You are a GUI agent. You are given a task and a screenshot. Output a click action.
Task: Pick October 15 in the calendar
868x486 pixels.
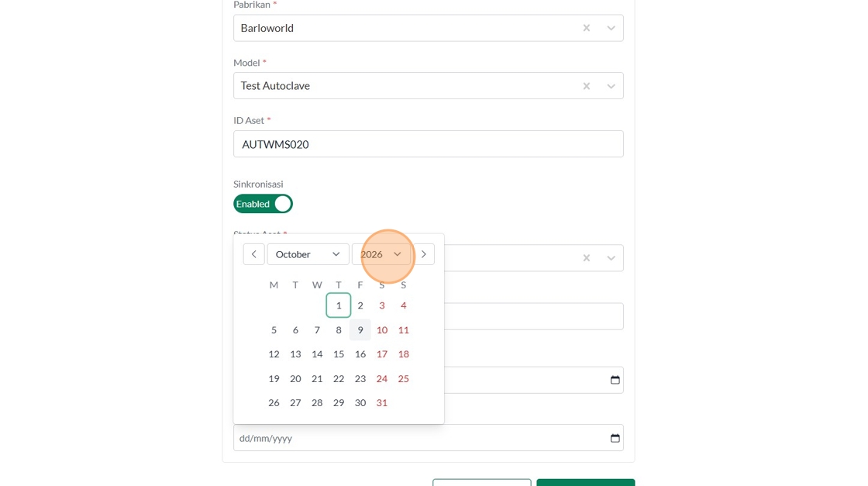pos(339,354)
